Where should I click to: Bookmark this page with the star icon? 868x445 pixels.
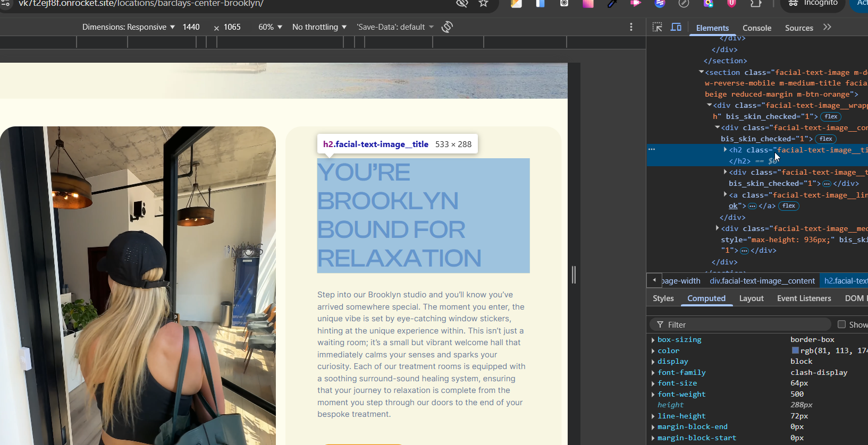[483, 3]
